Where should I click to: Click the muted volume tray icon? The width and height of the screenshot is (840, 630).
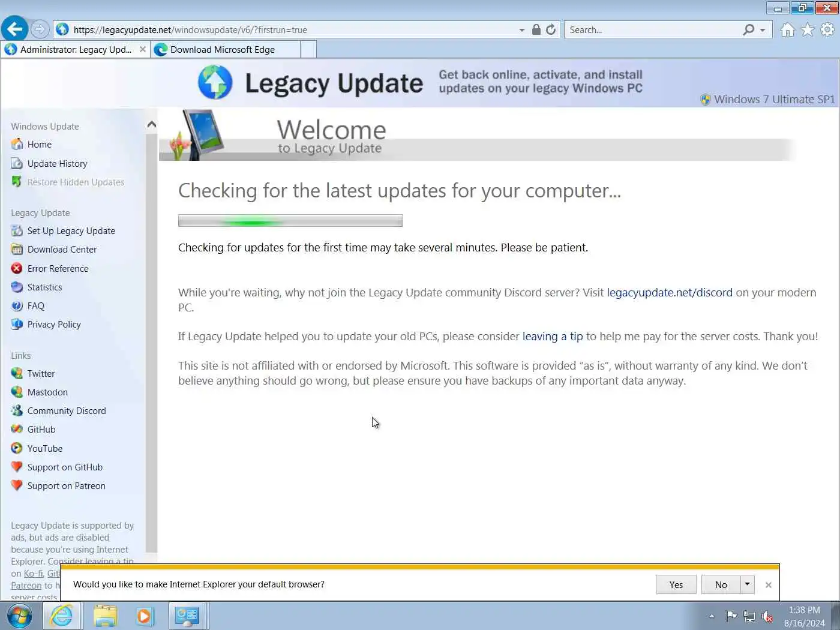coord(767,616)
